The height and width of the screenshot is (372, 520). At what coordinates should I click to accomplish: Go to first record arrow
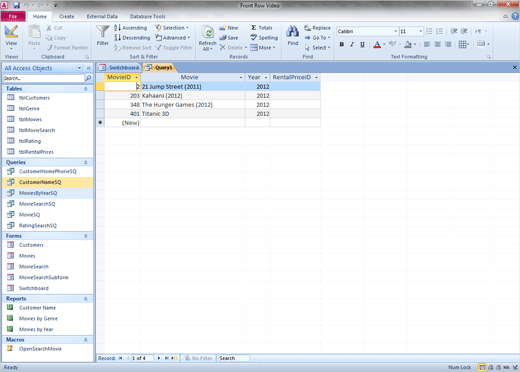click(x=120, y=358)
